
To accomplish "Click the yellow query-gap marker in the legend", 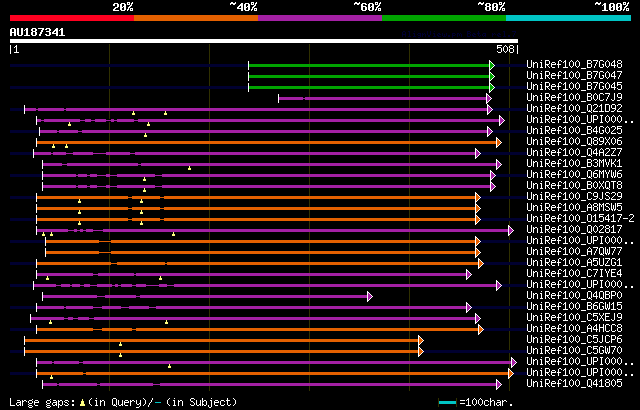I will (82, 403).
